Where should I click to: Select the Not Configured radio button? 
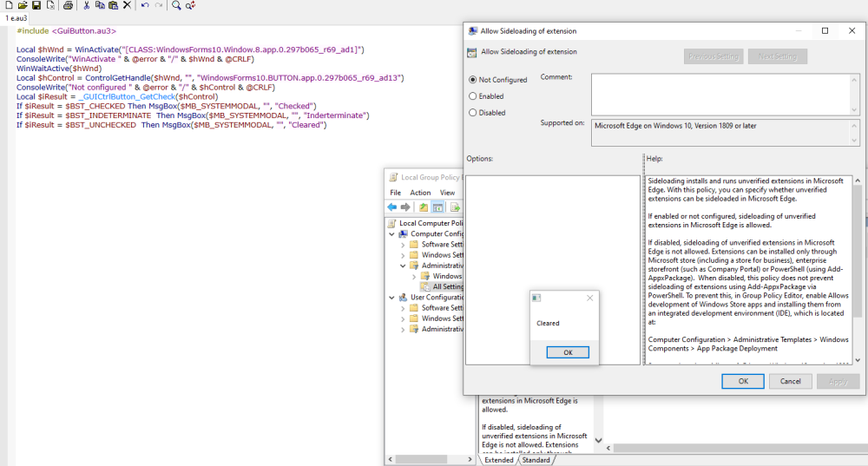[x=473, y=80]
